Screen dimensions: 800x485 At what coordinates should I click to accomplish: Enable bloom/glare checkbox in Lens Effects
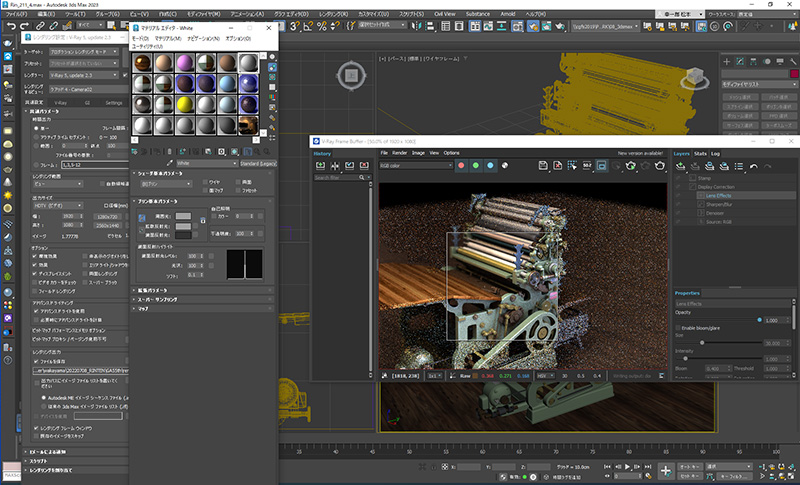678,328
